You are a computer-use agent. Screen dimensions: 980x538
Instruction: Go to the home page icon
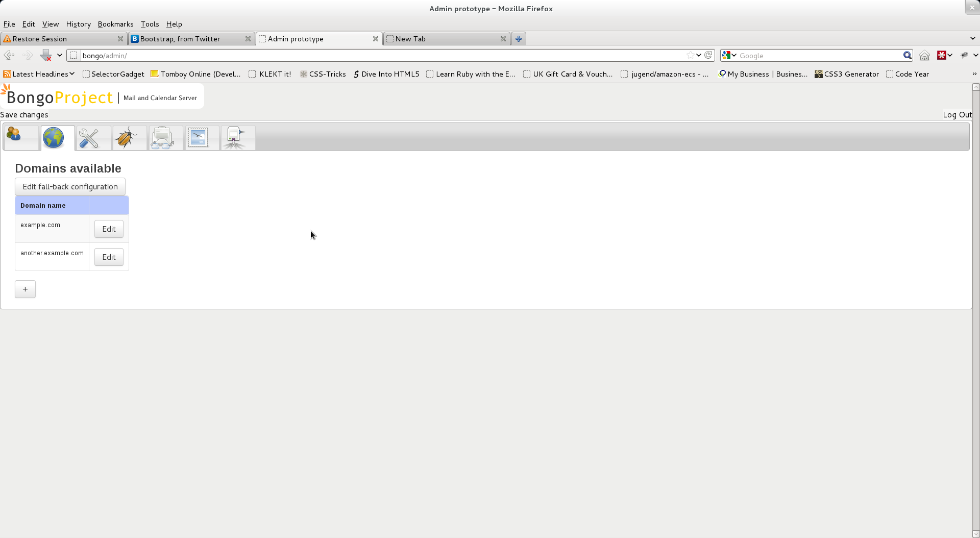coord(924,55)
